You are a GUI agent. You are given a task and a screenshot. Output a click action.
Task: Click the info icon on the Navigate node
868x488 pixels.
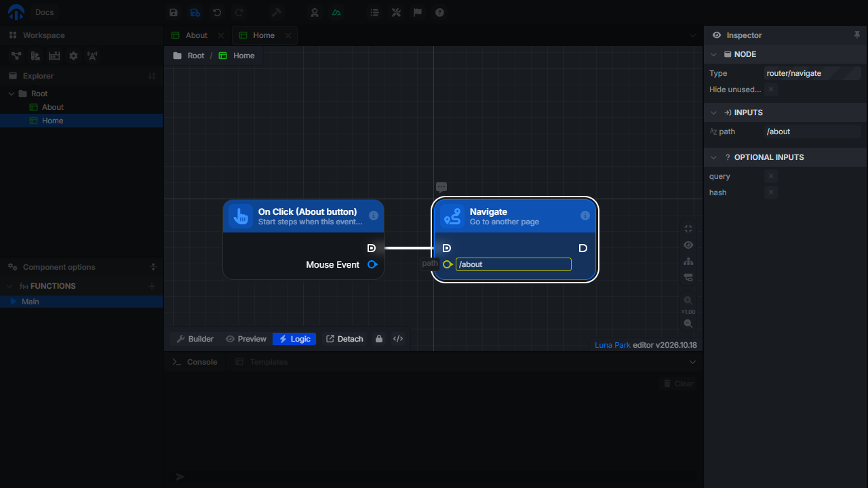pos(585,216)
